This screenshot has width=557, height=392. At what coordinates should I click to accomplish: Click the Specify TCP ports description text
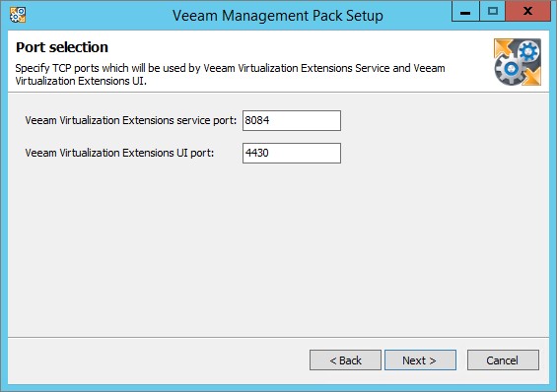[230, 75]
